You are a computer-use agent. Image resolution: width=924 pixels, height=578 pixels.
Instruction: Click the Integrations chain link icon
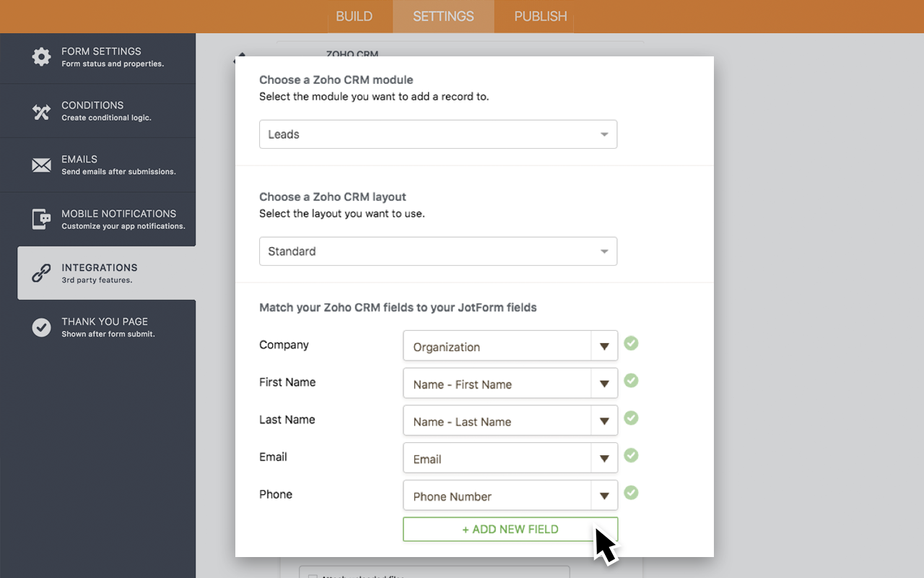[42, 273]
